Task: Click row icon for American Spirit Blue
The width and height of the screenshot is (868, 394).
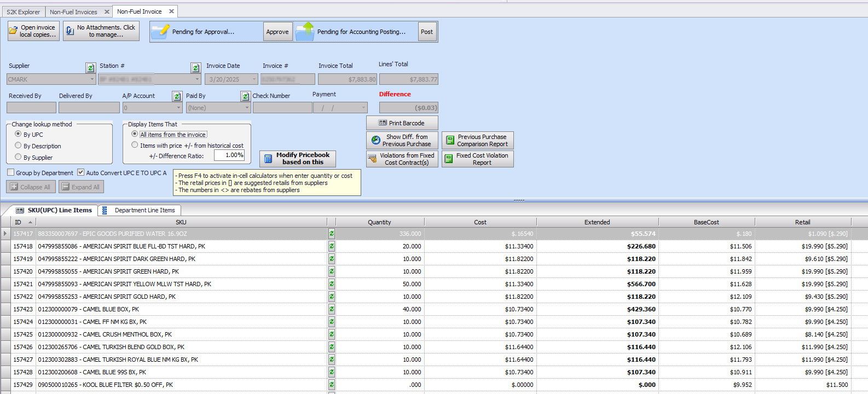Action: [332, 246]
